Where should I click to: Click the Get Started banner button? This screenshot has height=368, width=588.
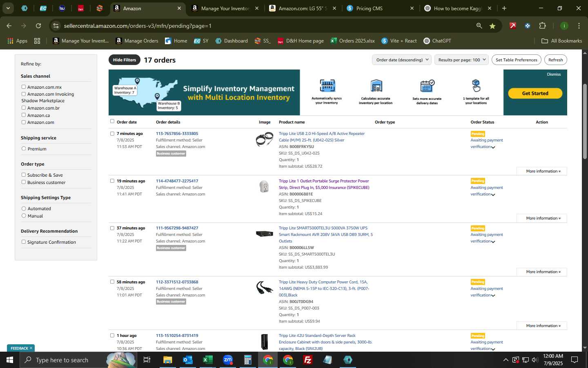[x=535, y=93]
